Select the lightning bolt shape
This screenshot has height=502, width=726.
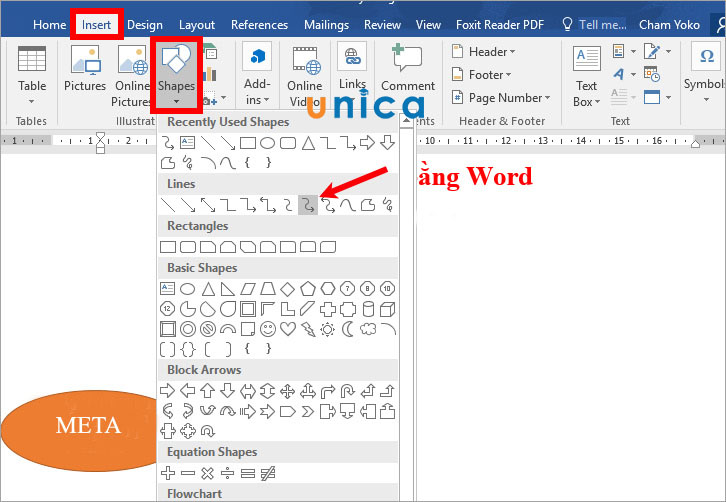308,329
